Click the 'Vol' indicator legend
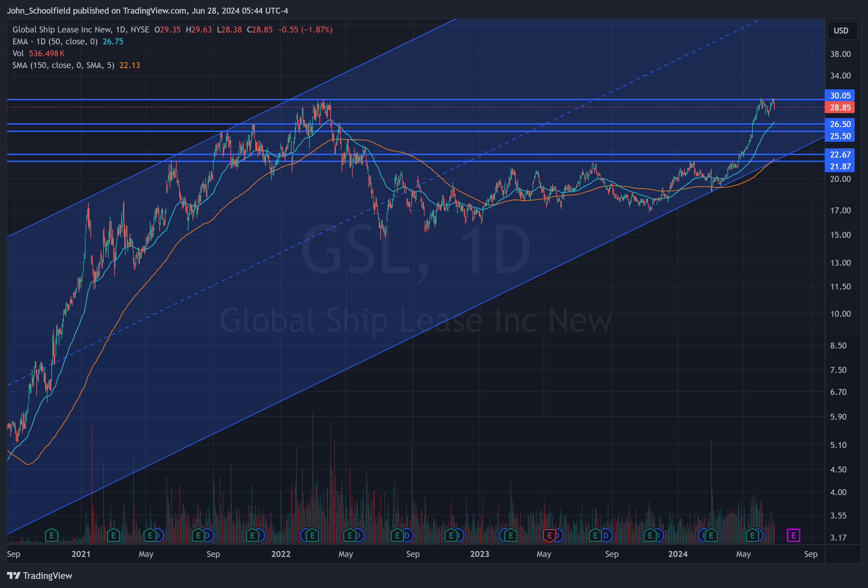The width and height of the screenshot is (868, 588). click(18, 53)
